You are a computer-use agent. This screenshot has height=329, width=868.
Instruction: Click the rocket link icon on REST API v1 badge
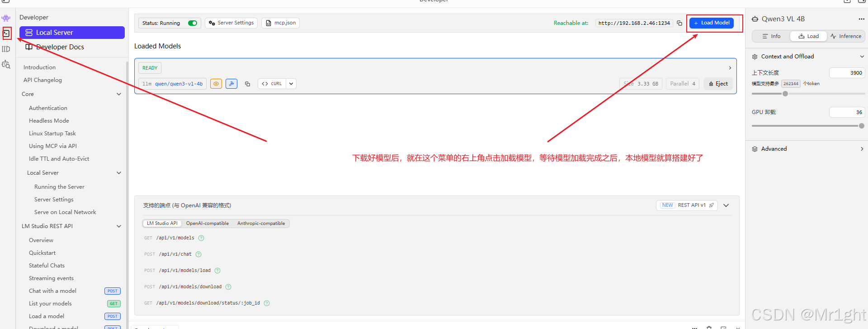[x=711, y=205]
